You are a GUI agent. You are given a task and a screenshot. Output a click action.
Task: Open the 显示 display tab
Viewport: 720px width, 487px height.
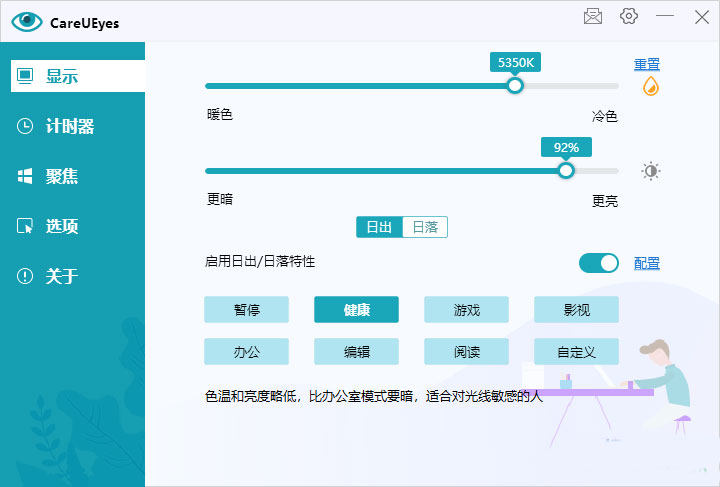pos(78,76)
